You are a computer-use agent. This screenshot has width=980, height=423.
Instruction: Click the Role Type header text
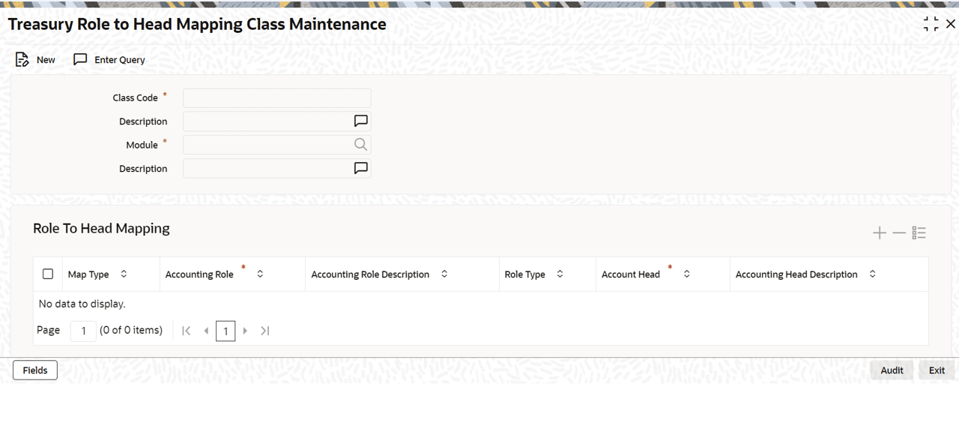coord(524,274)
